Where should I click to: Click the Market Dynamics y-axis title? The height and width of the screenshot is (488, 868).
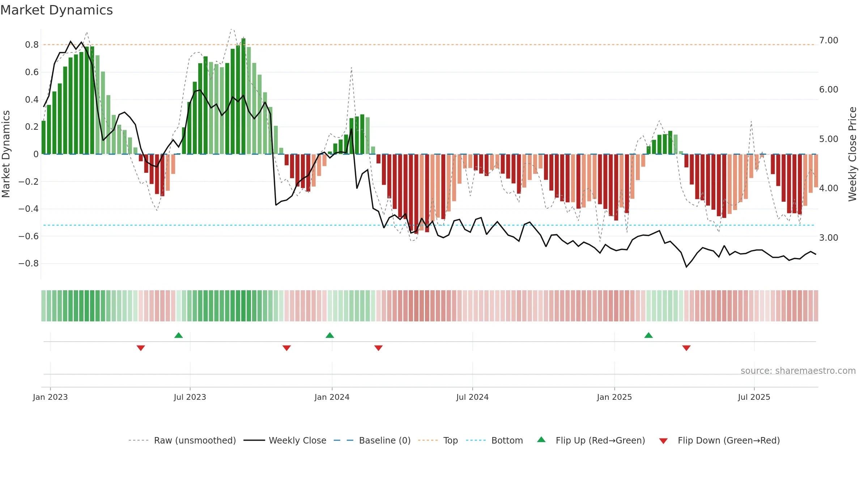[6, 154]
